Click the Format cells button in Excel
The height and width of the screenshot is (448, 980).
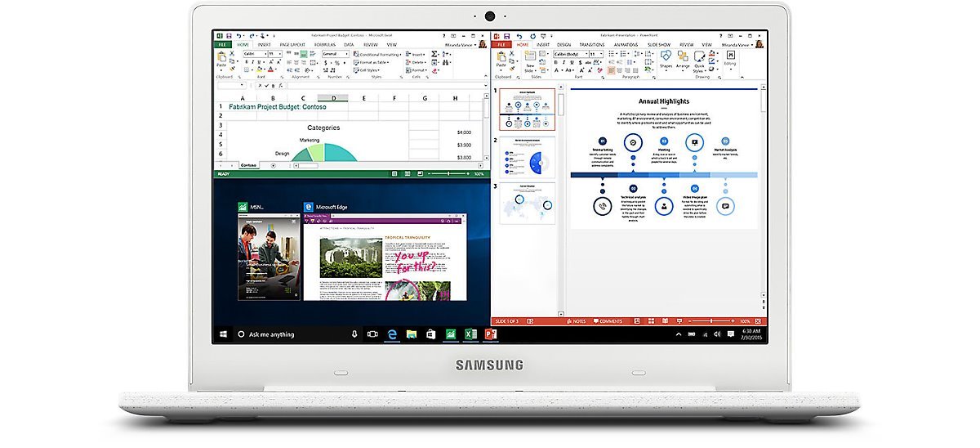tap(416, 70)
